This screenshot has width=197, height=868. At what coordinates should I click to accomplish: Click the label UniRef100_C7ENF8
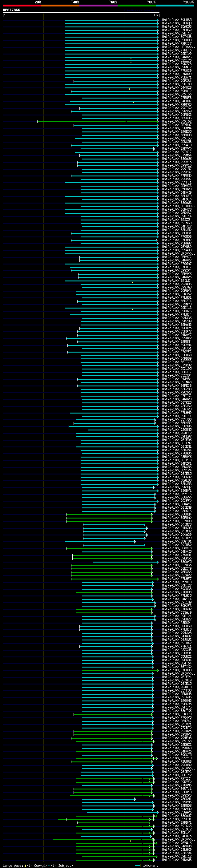[177, 98]
